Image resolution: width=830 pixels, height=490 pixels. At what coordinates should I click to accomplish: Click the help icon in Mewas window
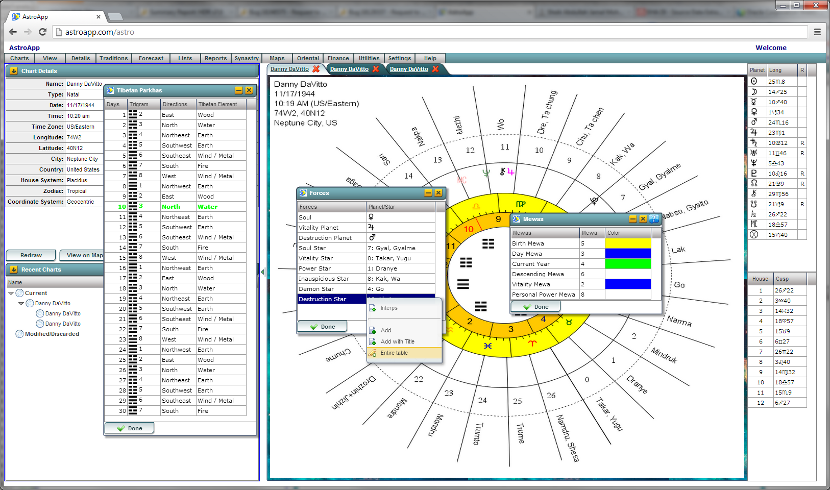654,218
